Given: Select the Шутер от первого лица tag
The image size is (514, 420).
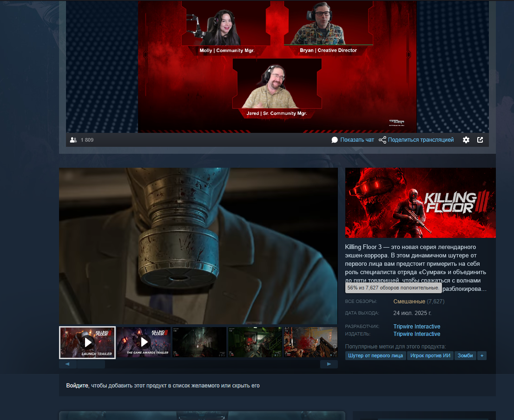Looking at the screenshot, I should [x=376, y=355].
